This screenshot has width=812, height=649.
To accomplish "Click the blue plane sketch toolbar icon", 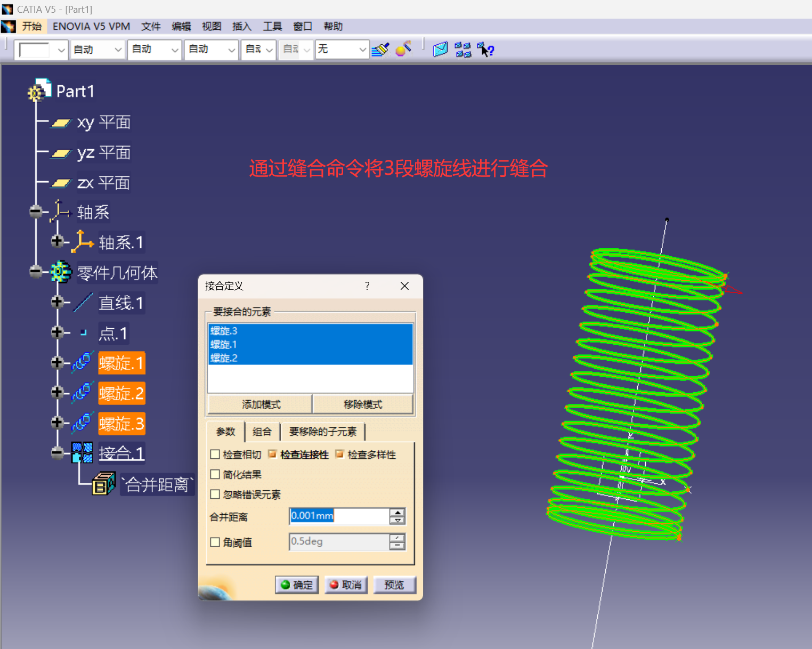I will coord(440,50).
